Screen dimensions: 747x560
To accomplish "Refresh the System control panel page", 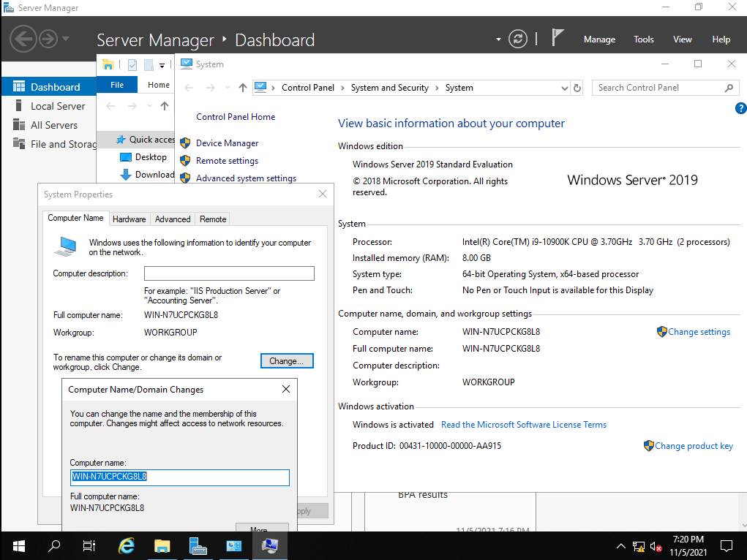I will 577,88.
